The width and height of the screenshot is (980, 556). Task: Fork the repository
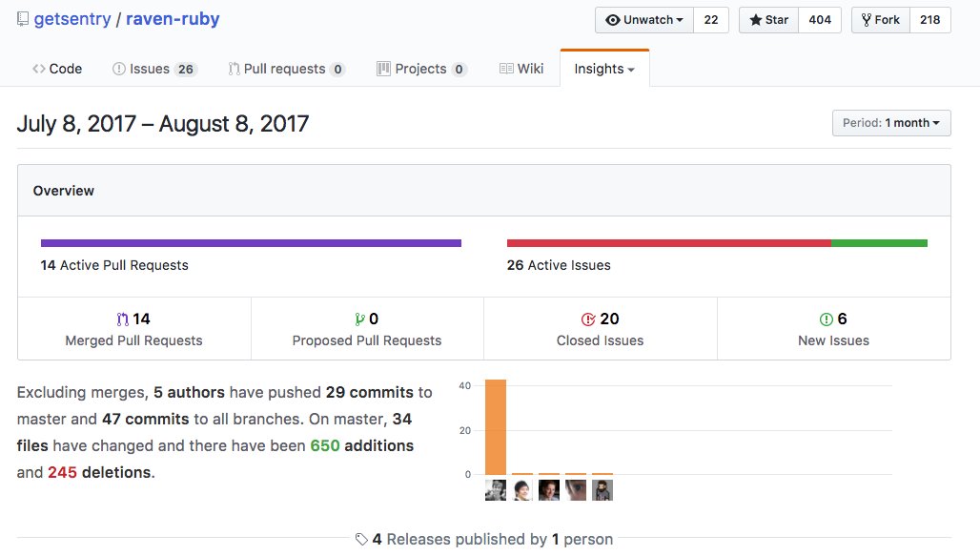click(881, 20)
